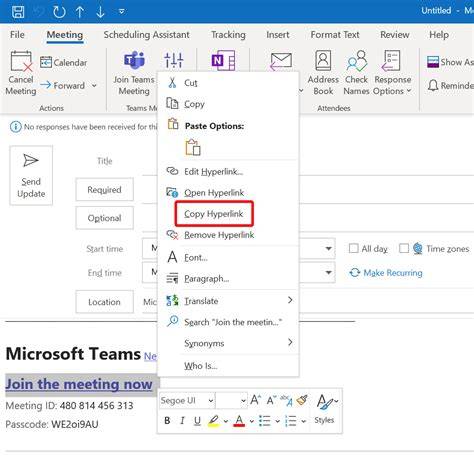474x459 pixels.
Task: Apply yellow text highlight color
Action: (213, 421)
